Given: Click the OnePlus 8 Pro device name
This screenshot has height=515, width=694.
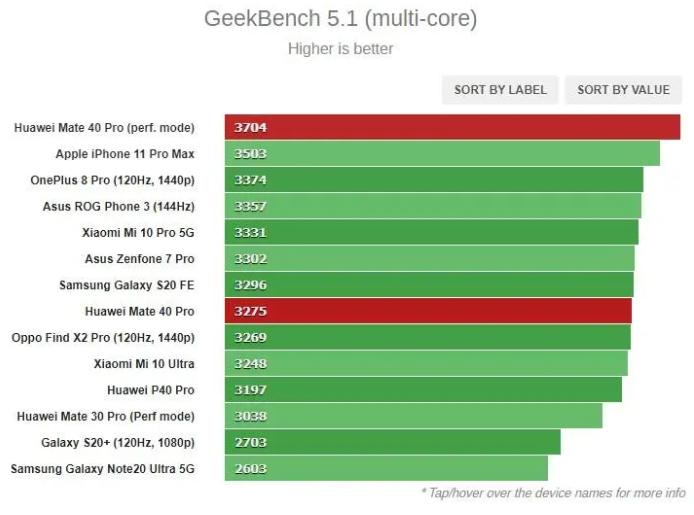Looking at the screenshot, I should click(x=112, y=180).
